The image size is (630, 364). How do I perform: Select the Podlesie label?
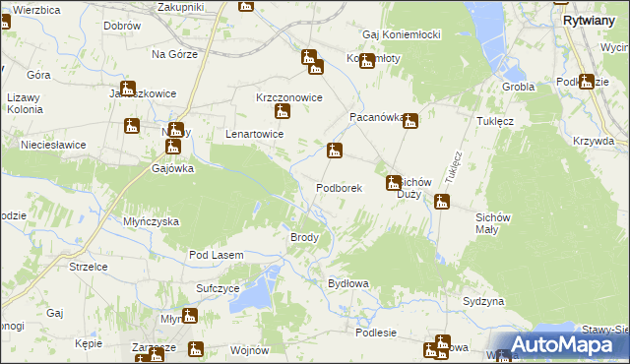pyautogui.click(x=376, y=333)
